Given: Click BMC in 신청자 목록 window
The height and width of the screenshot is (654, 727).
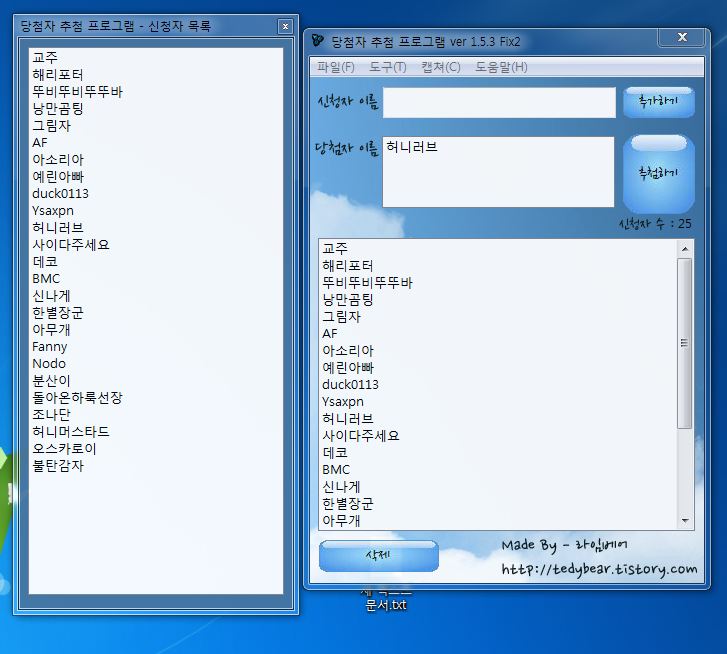Looking at the screenshot, I should [46, 279].
